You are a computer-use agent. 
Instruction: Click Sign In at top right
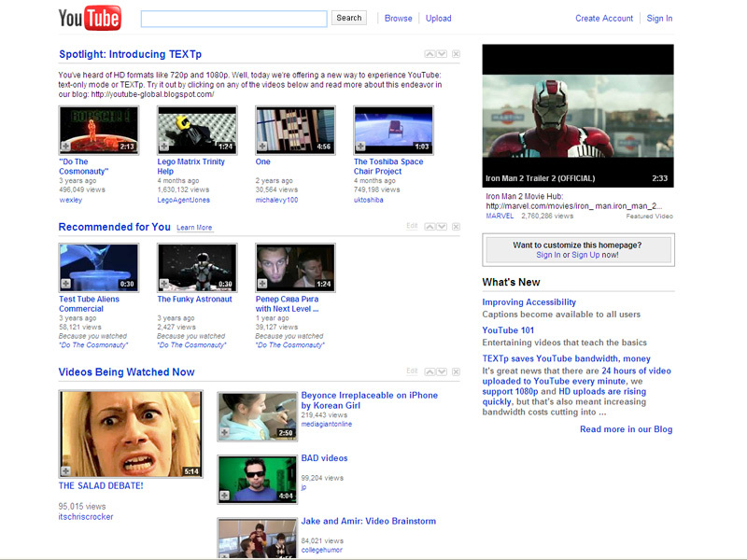(659, 18)
